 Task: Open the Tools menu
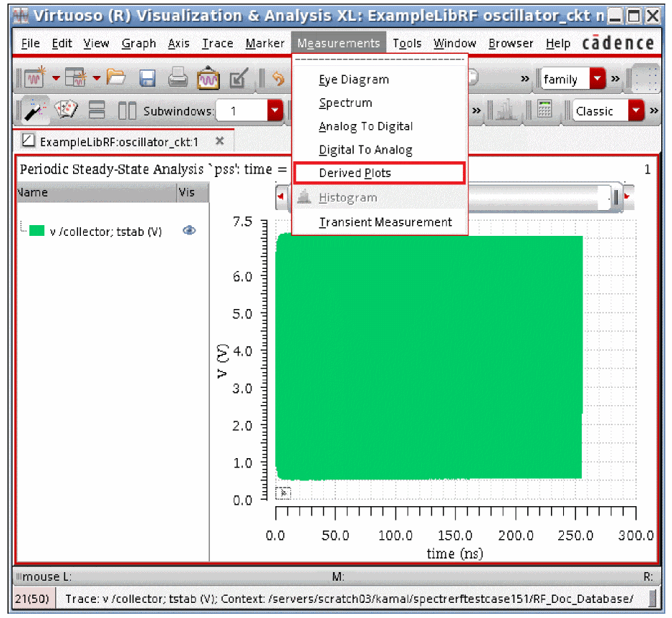coord(407,43)
